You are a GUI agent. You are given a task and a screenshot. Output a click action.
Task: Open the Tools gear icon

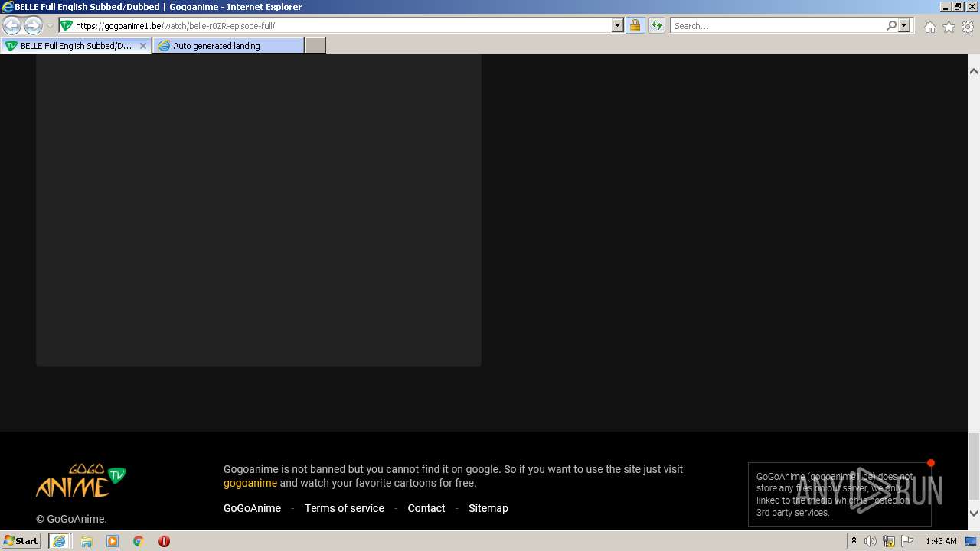968,27
